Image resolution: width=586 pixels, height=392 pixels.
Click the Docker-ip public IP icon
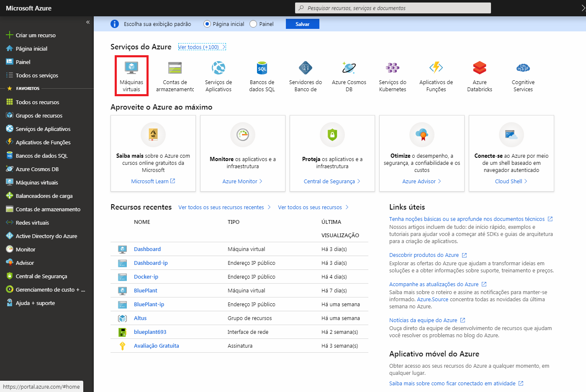click(x=122, y=277)
